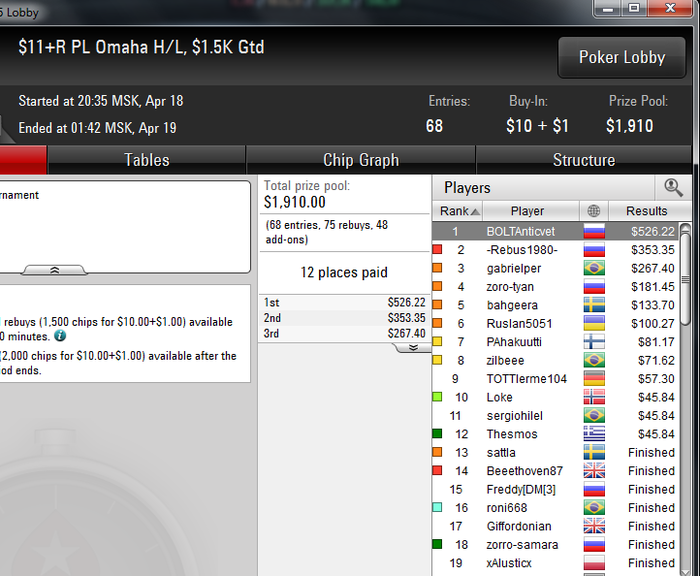Click the globe country column header
This screenshot has width=700, height=576.
point(594,211)
